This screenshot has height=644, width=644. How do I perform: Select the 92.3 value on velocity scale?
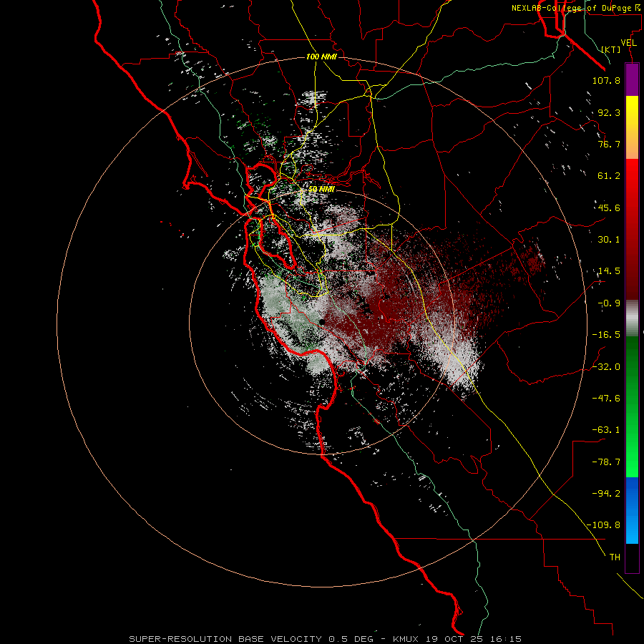pos(609,112)
